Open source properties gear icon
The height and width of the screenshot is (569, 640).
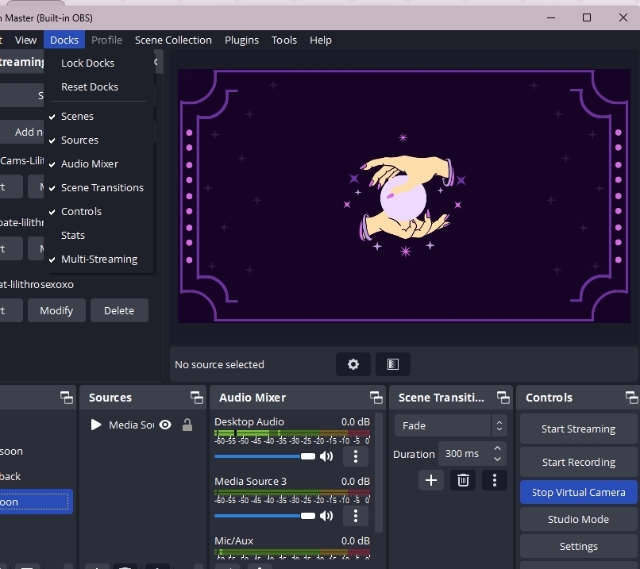tap(353, 365)
